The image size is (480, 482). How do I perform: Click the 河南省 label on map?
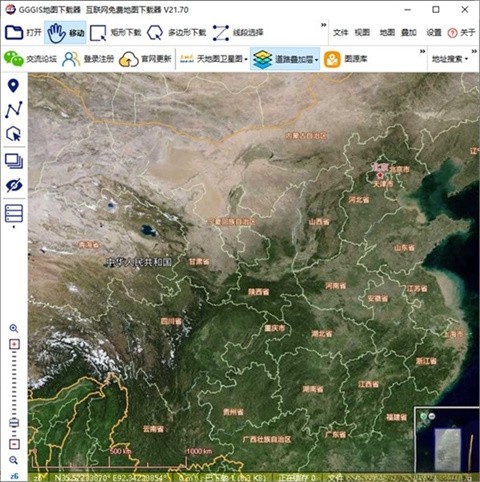pyautogui.click(x=336, y=286)
